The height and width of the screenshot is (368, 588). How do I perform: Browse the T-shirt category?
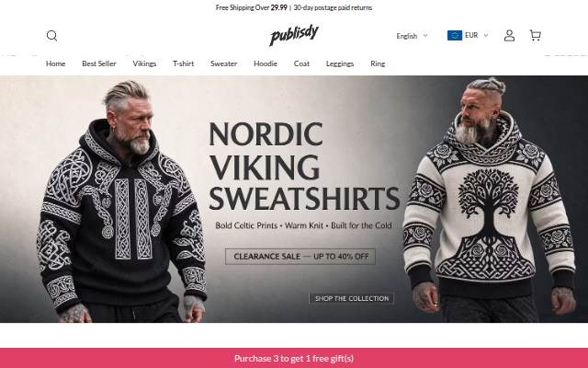[184, 63]
